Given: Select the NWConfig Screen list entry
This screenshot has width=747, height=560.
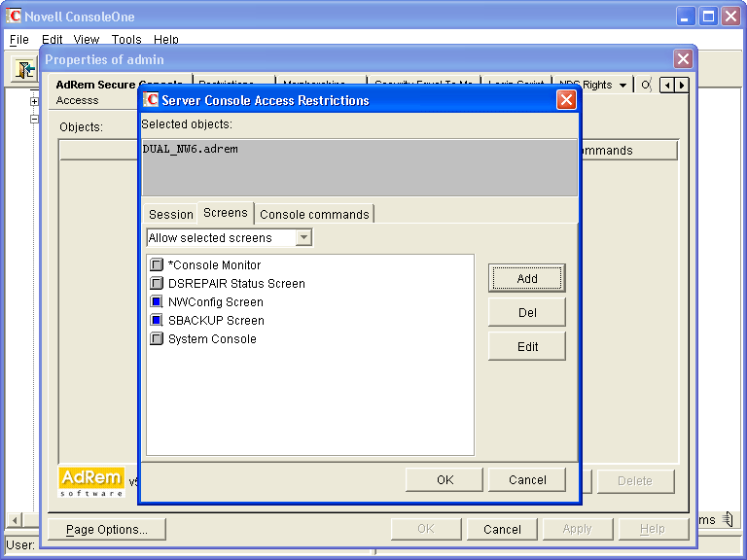Looking at the screenshot, I should coord(216,302).
